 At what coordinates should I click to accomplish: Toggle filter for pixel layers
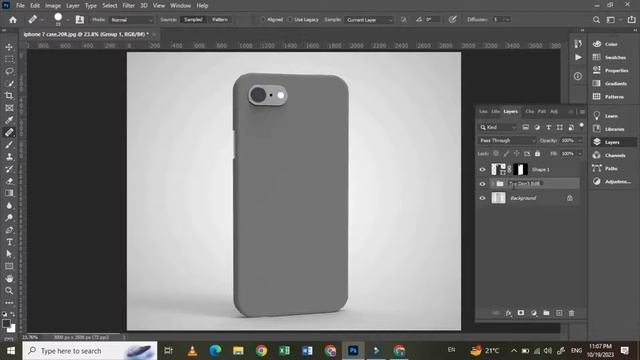pos(526,127)
